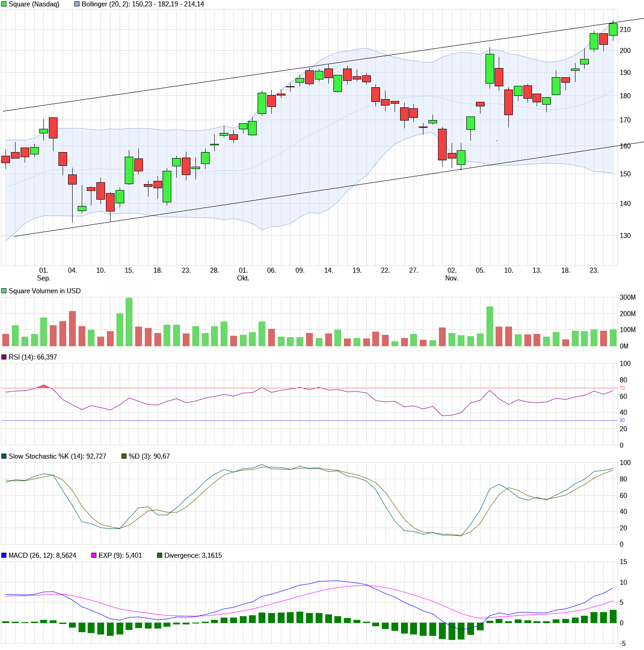Click the tallest green volume bar
The height and width of the screenshot is (650, 644).
(x=129, y=322)
